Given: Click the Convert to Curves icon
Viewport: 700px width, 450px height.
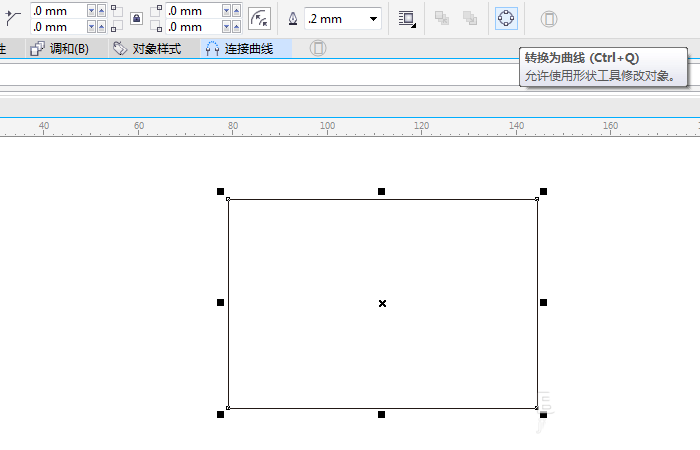Looking at the screenshot, I should pos(507,18).
